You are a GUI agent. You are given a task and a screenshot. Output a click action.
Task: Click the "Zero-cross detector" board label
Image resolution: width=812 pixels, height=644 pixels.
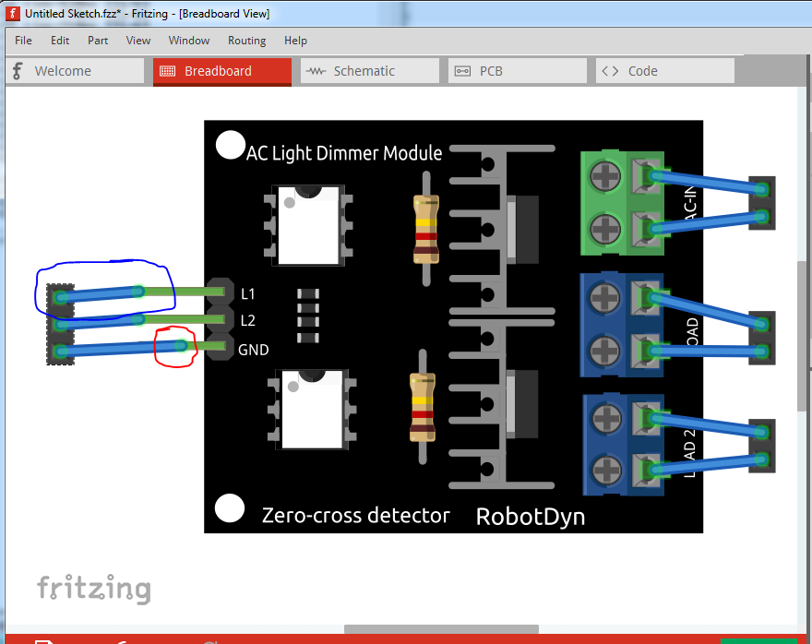356,516
